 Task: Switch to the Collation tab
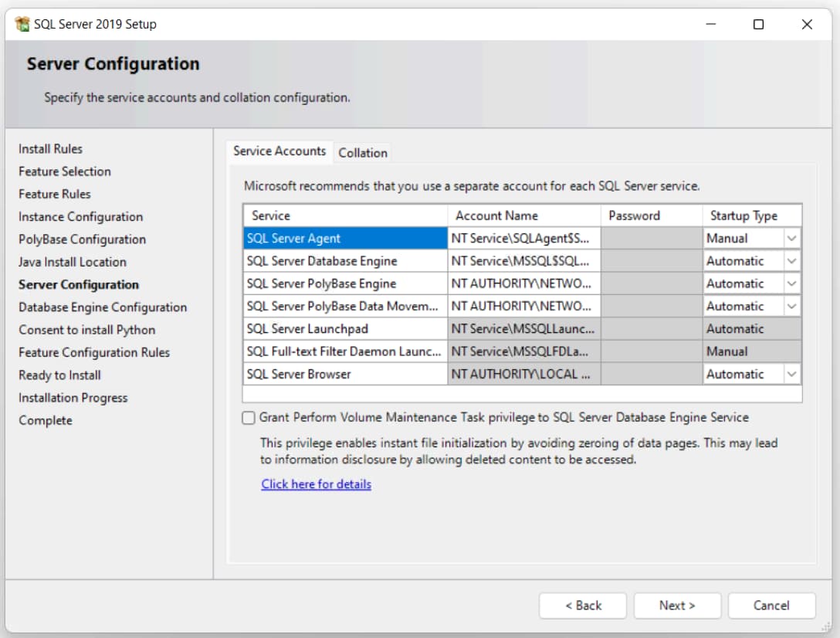[x=363, y=153]
